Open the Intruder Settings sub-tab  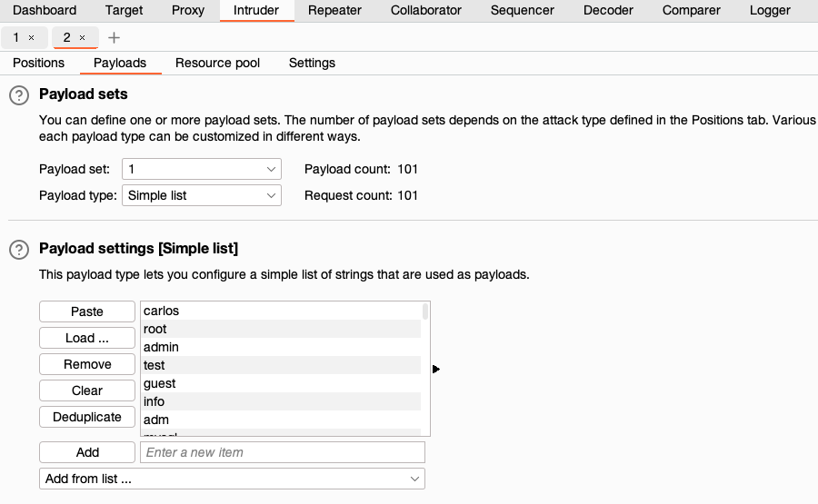click(312, 63)
